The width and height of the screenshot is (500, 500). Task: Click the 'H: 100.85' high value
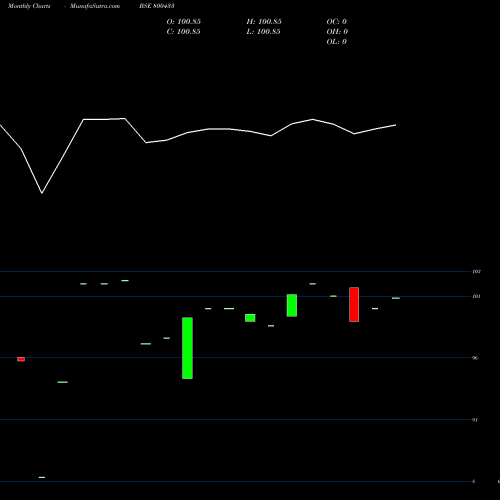tap(264, 22)
